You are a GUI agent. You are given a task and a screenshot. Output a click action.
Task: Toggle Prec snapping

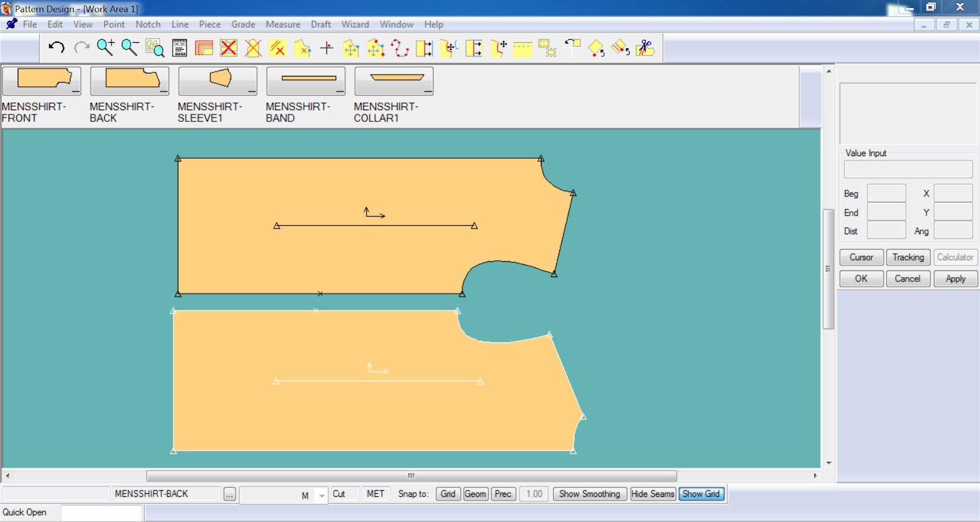[503, 494]
